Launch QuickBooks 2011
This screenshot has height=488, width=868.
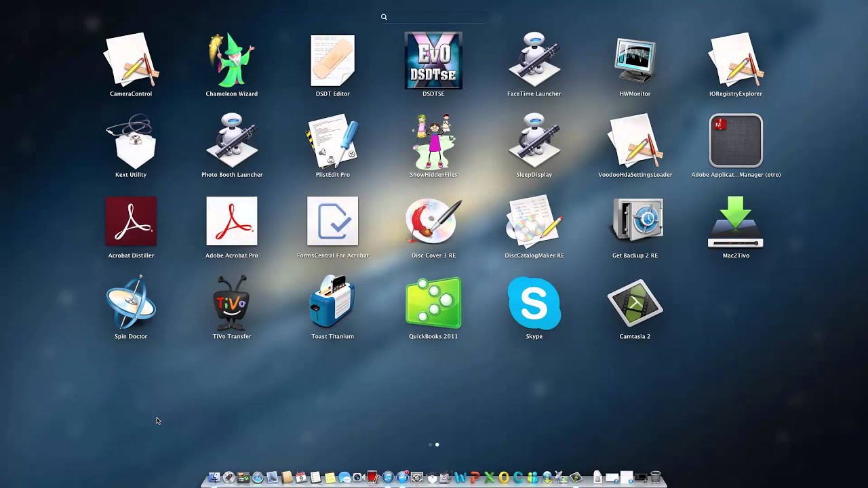(x=433, y=302)
